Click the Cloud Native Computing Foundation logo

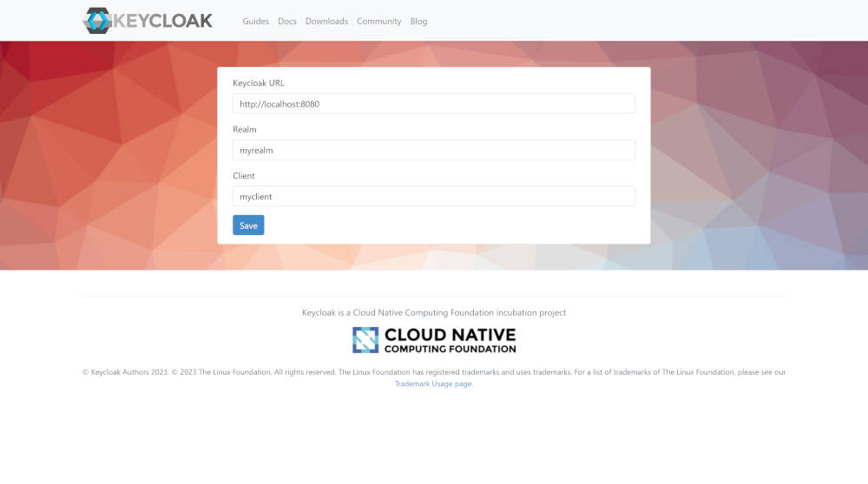pyautogui.click(x=434, y=340)
